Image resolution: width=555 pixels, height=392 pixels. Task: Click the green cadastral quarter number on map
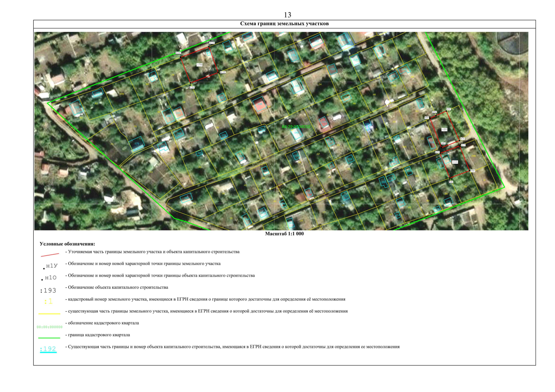296,126
